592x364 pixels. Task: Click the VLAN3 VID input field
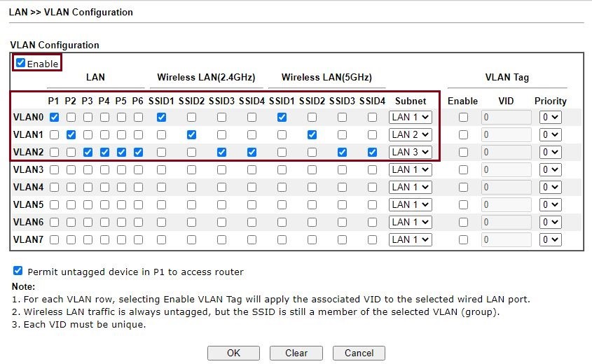(x=506, y=169)
